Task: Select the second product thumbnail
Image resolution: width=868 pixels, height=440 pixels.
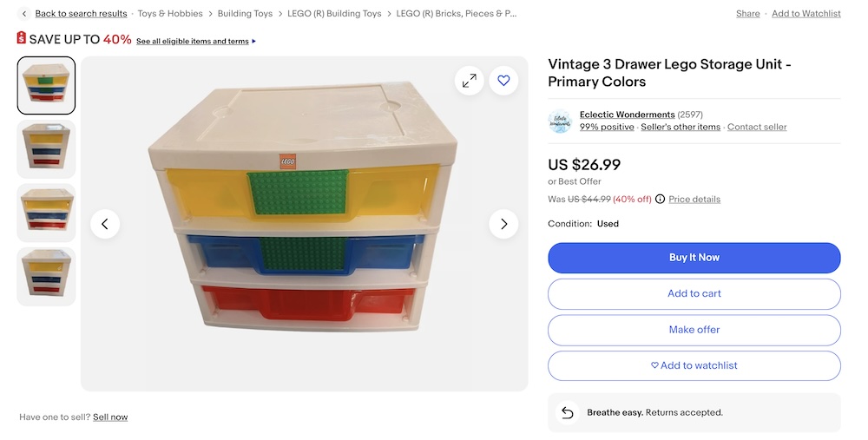Action: pos(47,149)
